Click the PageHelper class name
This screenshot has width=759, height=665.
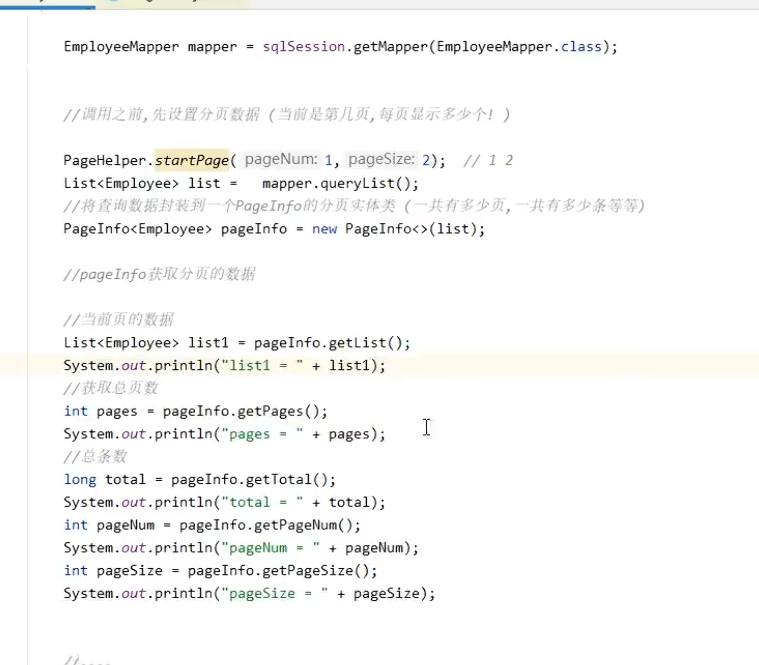tap(108, 160)
